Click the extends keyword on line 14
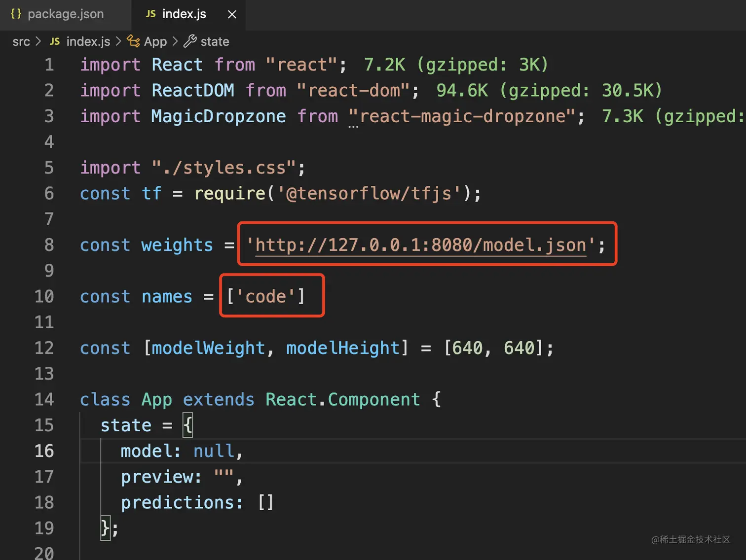The image size is (746, 560). [x=219, y=400]
